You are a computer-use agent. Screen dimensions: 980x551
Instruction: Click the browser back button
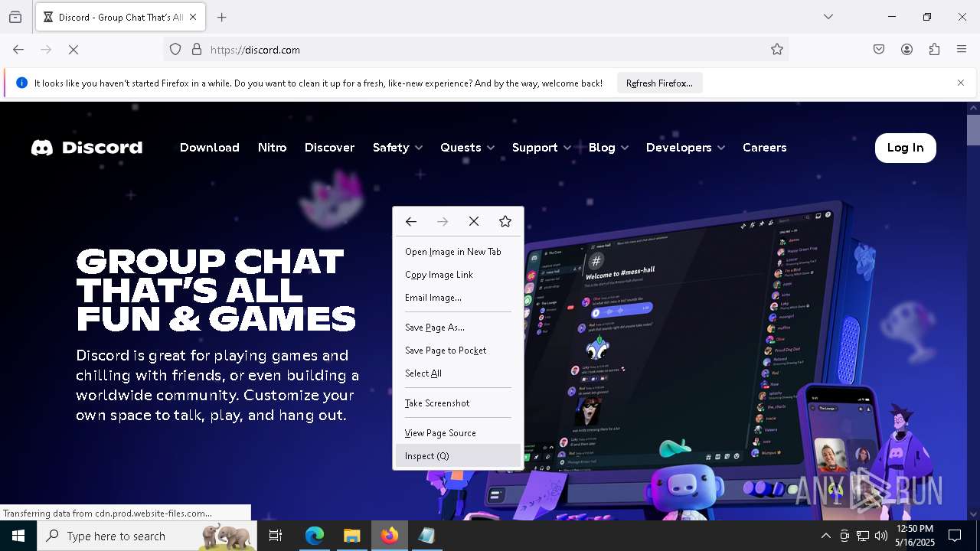pyautogui.click(x=18, y=50)
